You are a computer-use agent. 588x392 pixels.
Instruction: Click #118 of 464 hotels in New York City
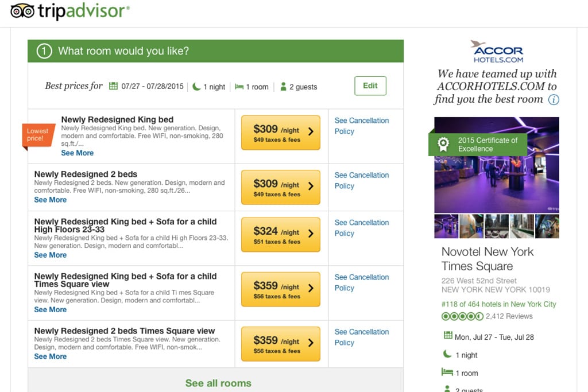tap(499, 304)
